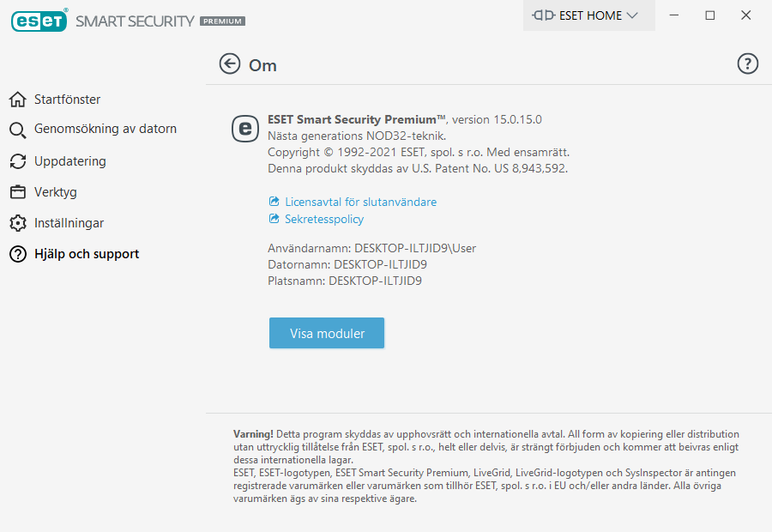Viewport: 772px width, 532px height.
Task: Expand the ESET HOME dropdown
Action: (588, 15)
